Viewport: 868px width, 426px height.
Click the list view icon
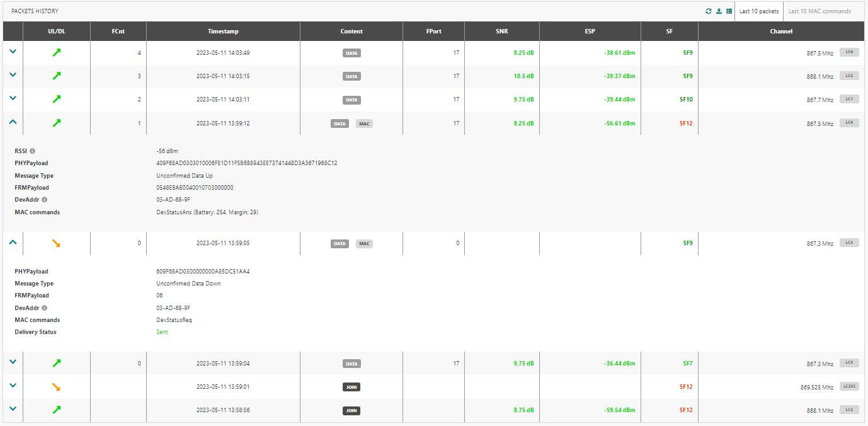(729, 11)
